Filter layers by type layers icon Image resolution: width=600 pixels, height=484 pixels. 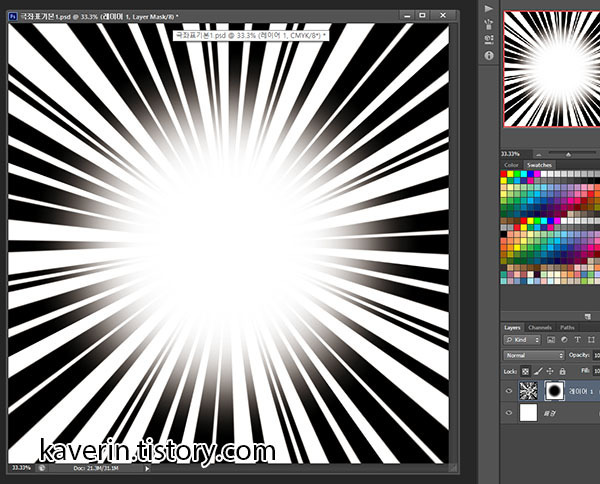point(577,340)
